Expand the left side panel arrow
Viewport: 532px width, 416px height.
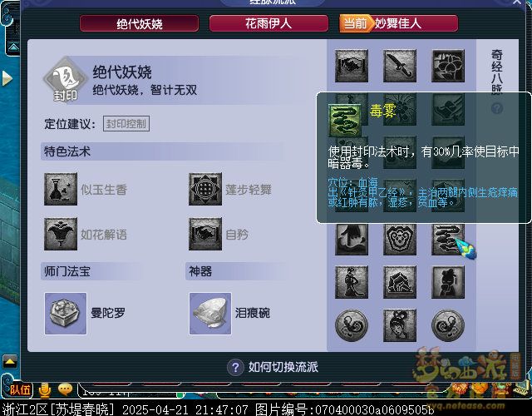point(7,78)
